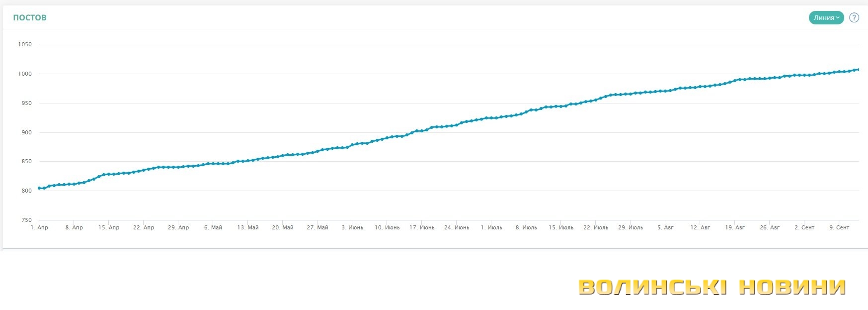Screen dimensions: 868x310
Task: Click the 900 y-axis label
Action: [26, 132]
